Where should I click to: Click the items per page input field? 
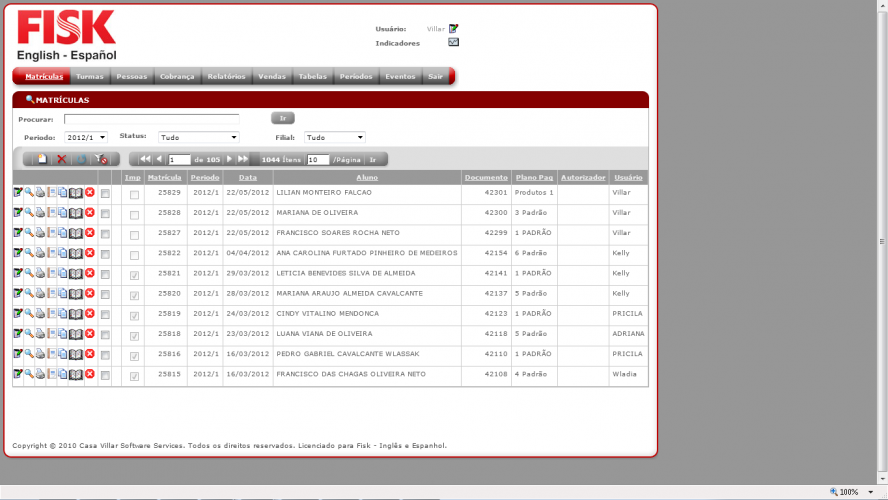[318, 160]
